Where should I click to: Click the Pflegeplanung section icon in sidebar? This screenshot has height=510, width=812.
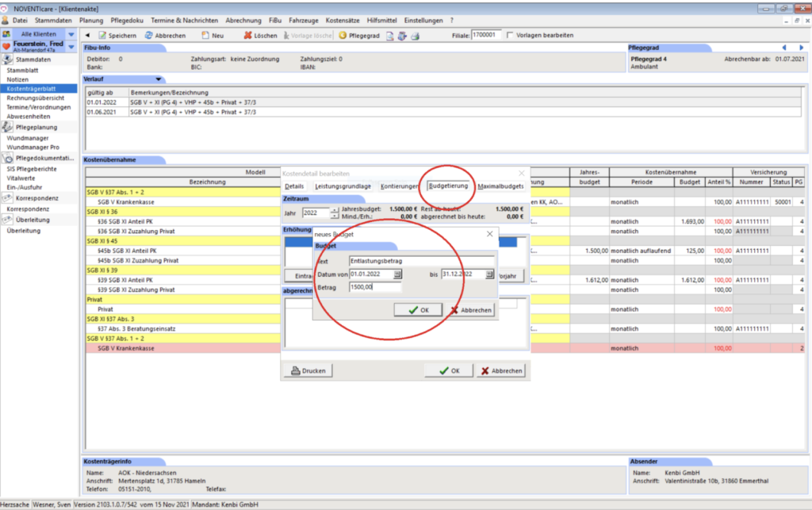click(7, 127)
